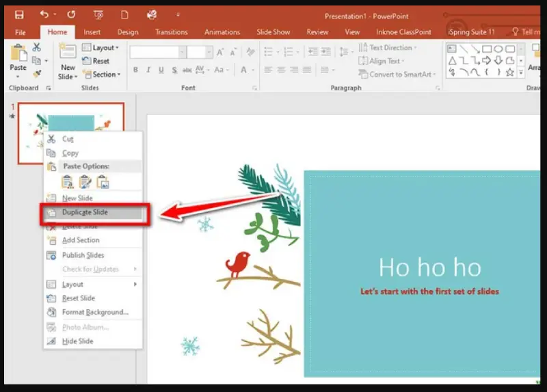Screen dimensions: 547x392
Task: Toggle Align Right paragraph alignment
Action: pos(294,70)
